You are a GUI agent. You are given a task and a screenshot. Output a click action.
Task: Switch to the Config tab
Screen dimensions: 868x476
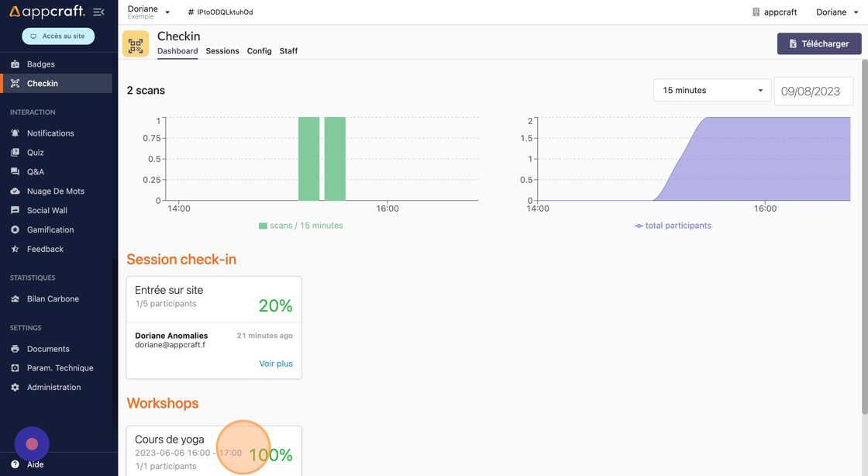[259, 51]
